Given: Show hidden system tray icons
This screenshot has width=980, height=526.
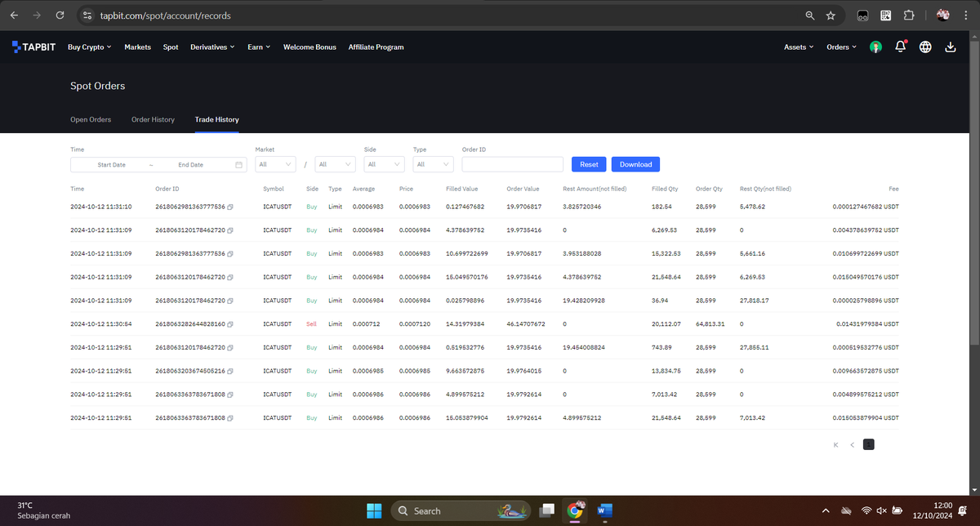Looking at the screenshot, I should click(825, 511).
